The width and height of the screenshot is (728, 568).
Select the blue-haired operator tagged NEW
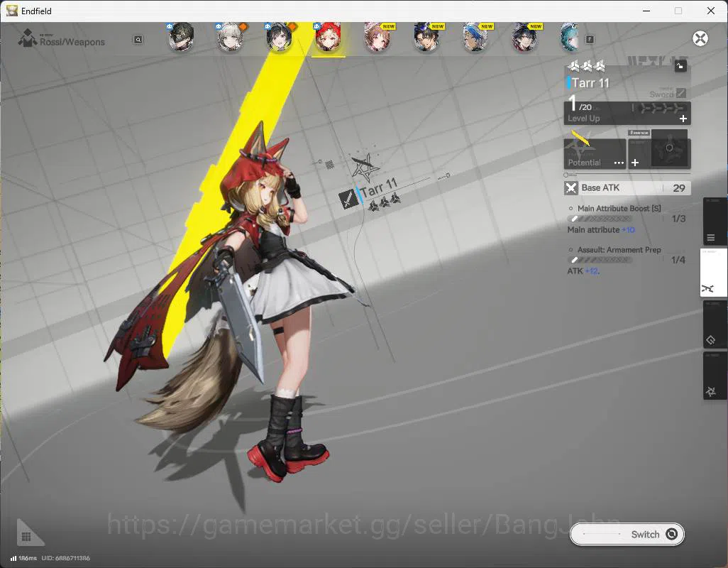tap(475, 37)
